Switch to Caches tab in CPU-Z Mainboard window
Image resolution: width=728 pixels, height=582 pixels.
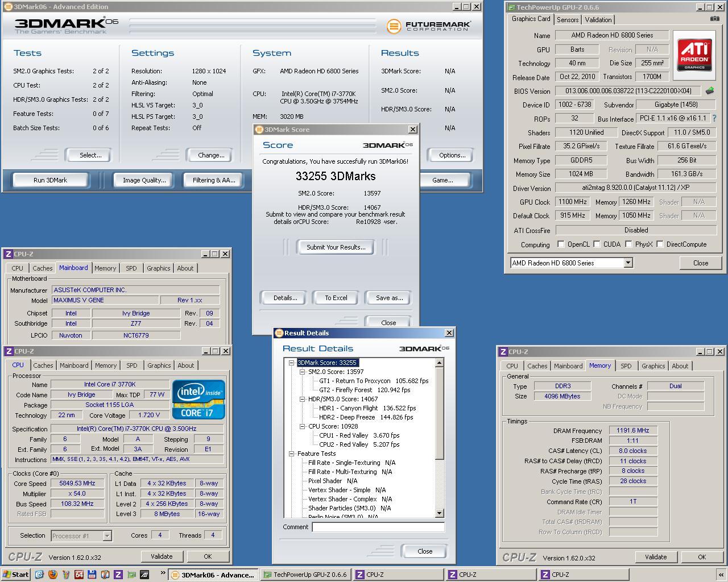(42, 268)
